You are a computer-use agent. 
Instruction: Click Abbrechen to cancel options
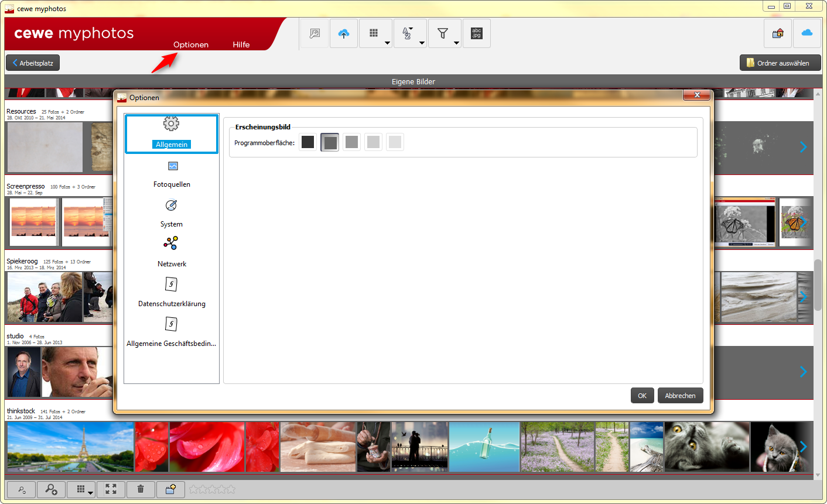(681, 396)
